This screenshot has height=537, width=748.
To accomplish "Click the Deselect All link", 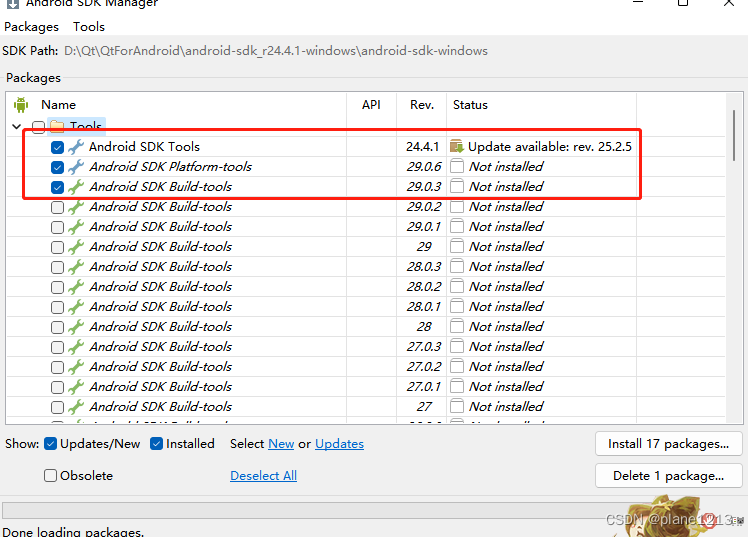I will (263, 476).
